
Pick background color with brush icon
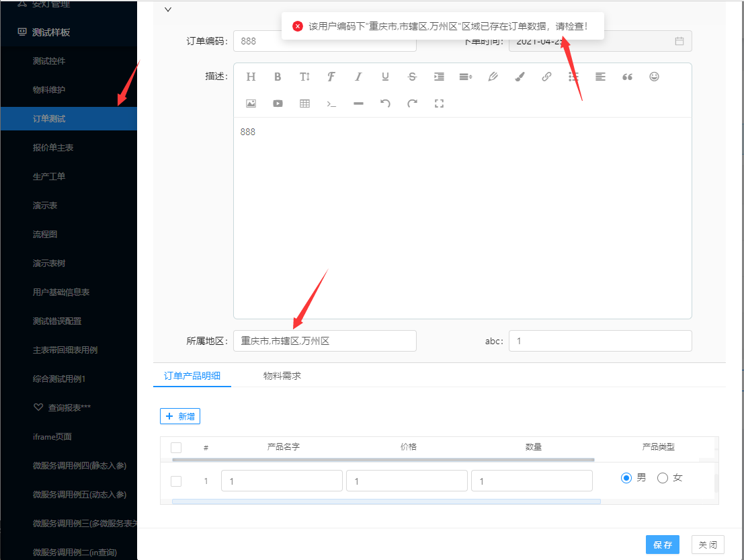520,77
